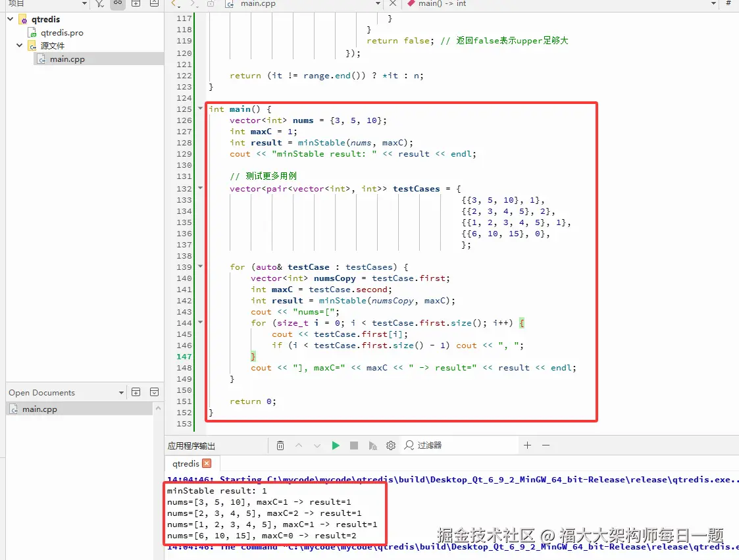
Task: Click output line 'nums=[2, 3, 4, 5], maxC=2'
Action: (x=265, y=513)
